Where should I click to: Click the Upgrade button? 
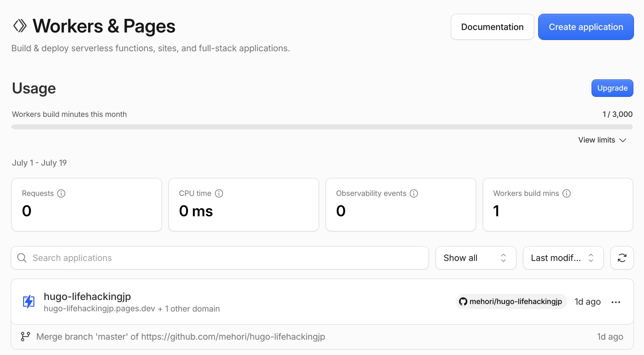(x=612, y=88)
